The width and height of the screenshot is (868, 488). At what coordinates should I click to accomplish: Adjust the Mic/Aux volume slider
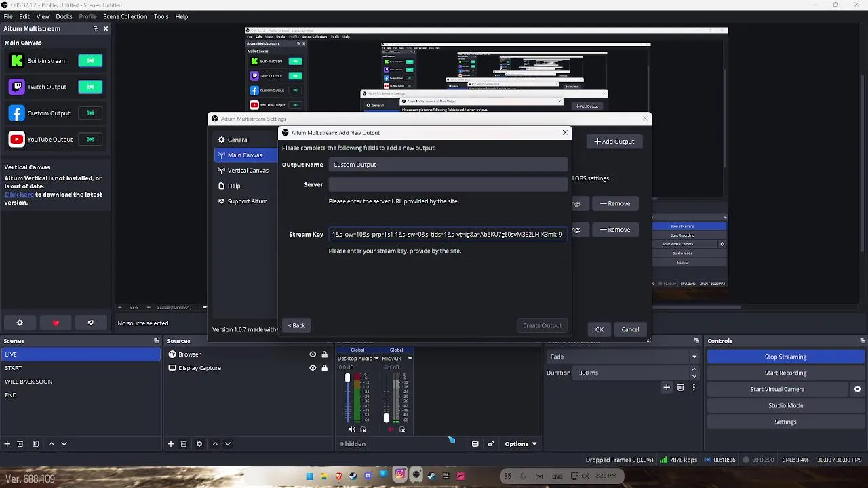click(386, 418)
